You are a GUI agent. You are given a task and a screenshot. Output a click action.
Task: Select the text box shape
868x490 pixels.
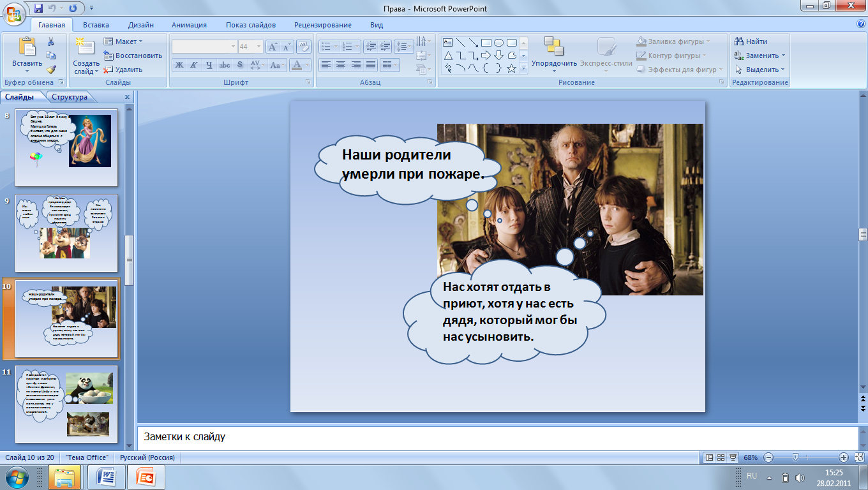pos(447,42)
